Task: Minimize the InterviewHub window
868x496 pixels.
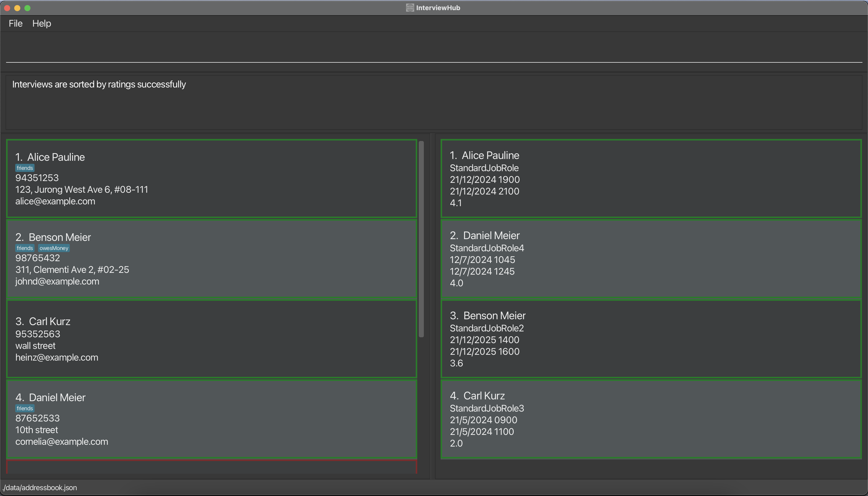Action: point(18,8)
